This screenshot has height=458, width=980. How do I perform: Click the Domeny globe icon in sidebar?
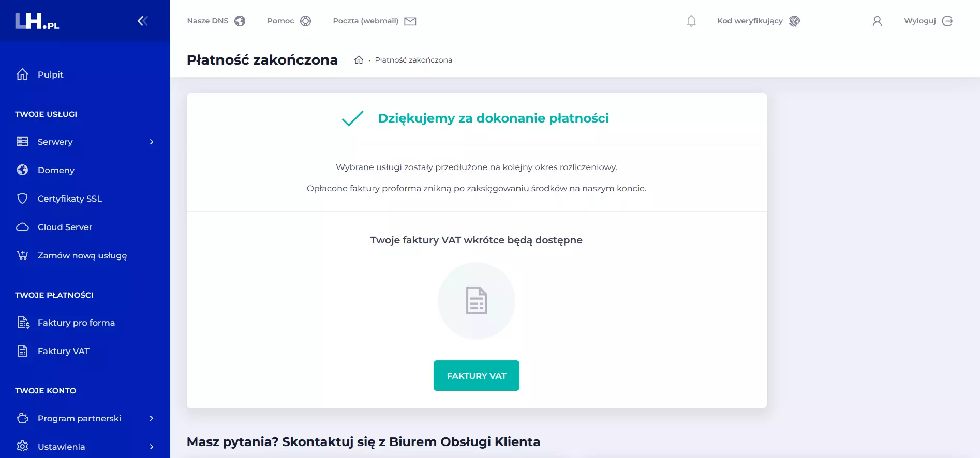pyautogui.click(x=22, y=170)
